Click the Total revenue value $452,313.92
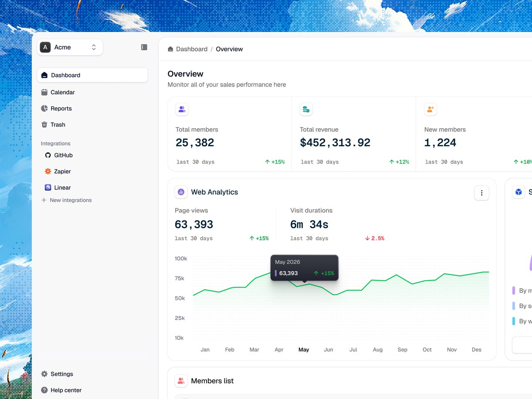Image resolution: width=532 pixels, height=399 pixels. coord(335,143)
